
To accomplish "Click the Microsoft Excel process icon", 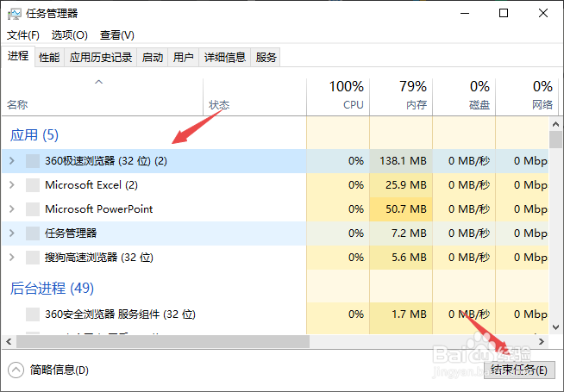I will pyautogui.click(x=33, y=185).
